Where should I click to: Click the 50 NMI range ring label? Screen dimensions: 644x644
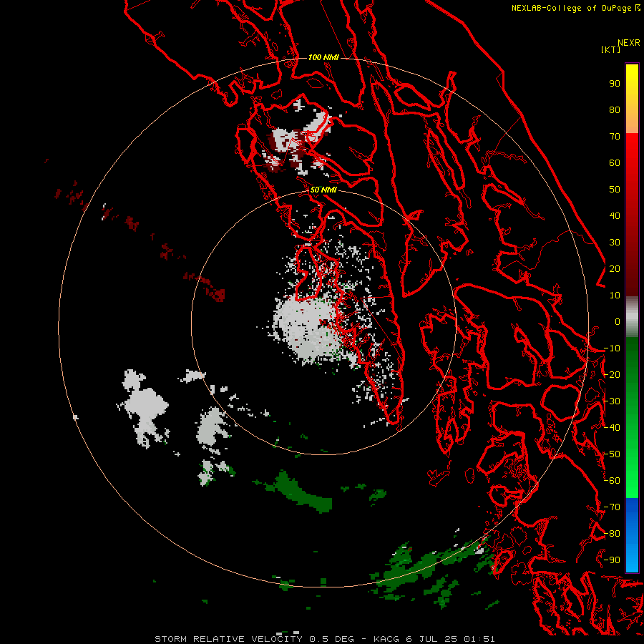click(323, 190)
